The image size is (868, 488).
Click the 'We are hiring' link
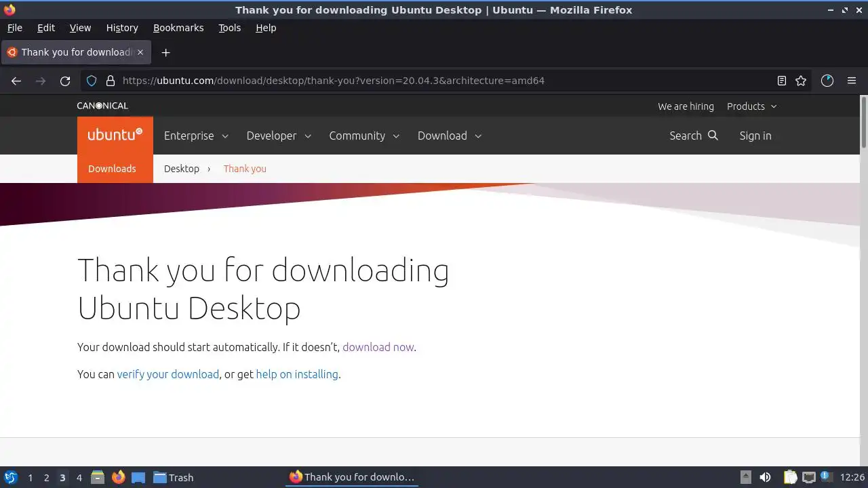pos(686,106)
